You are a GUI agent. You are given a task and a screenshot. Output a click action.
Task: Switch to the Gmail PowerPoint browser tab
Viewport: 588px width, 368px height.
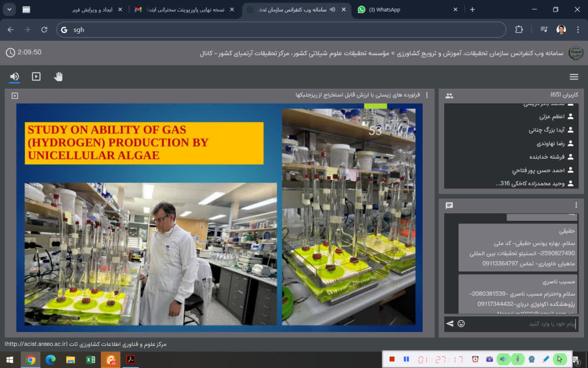(x=184, y=10)
